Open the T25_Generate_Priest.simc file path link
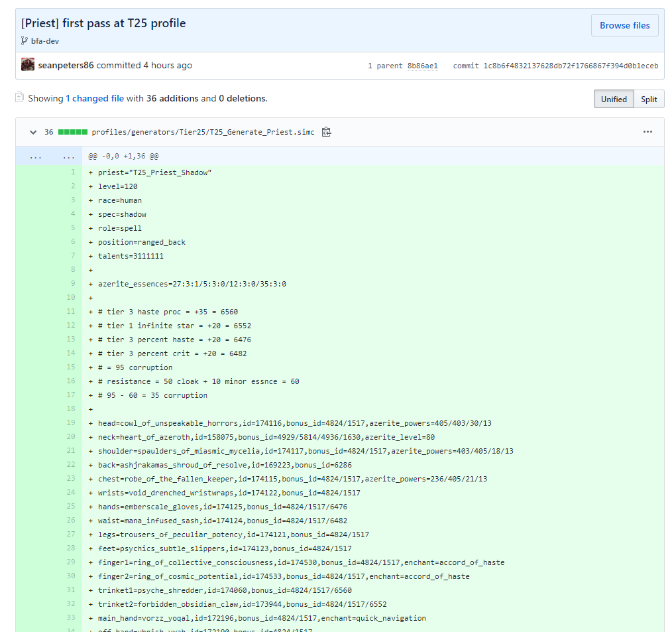Screen dimensions: 672x632 (x=205, y=132)
